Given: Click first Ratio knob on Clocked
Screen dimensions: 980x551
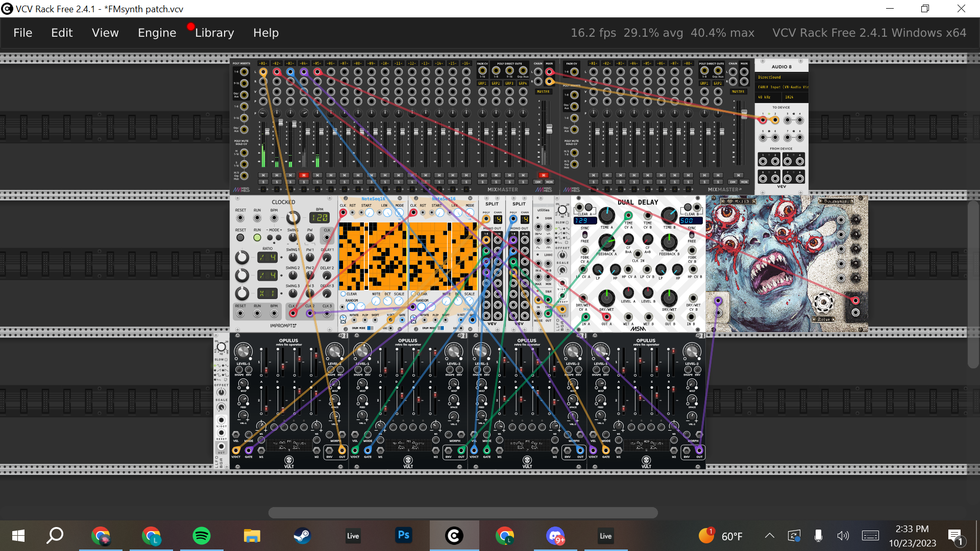Looking at the screenshot, I should click(242, 257).
